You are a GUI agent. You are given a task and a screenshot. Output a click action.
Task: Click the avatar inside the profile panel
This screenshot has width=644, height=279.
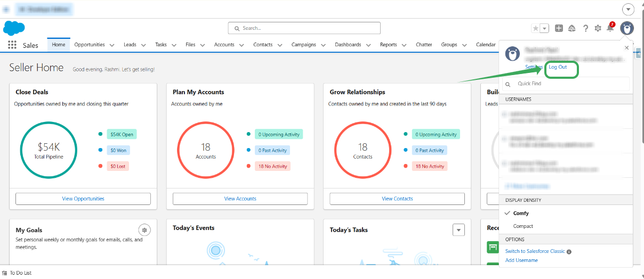513,54
